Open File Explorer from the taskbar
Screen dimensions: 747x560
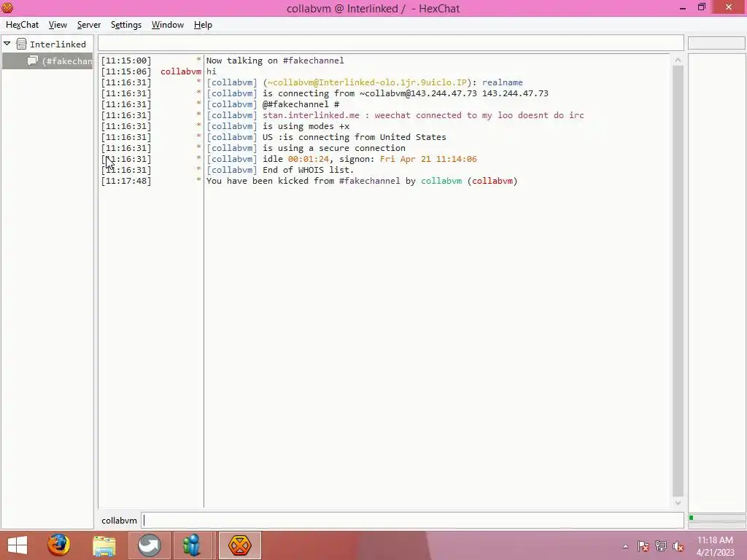pyautogui.click(x=104, y=545)
